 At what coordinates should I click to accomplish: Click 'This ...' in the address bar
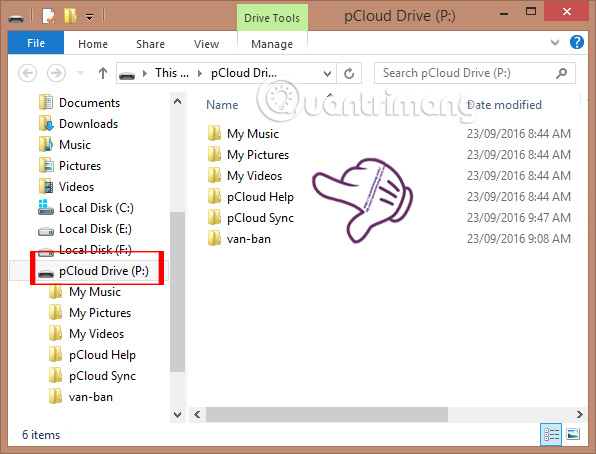pyautogui.click(x=172, y=73)
